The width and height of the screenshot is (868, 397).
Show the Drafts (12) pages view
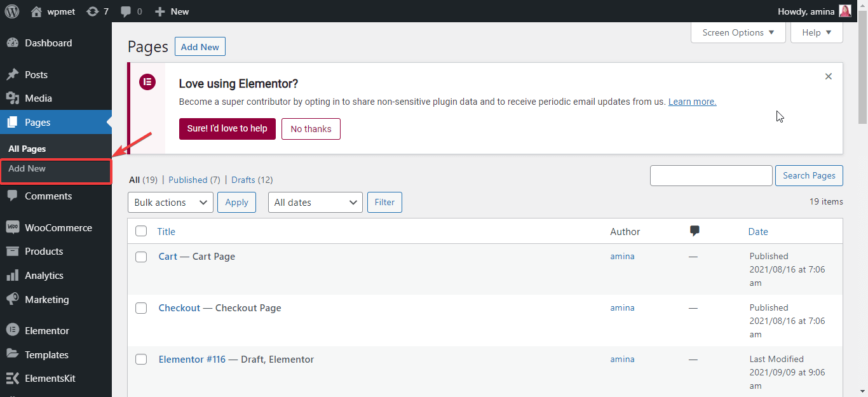[252, 180]
